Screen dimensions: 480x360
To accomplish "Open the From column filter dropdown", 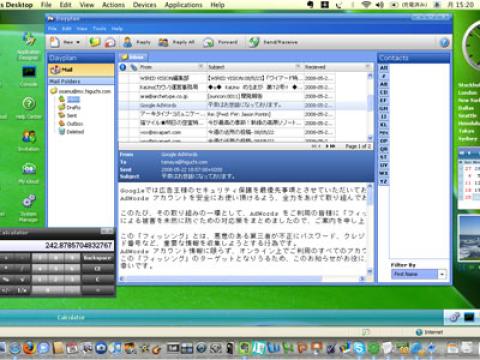I will tap(201, 67).
